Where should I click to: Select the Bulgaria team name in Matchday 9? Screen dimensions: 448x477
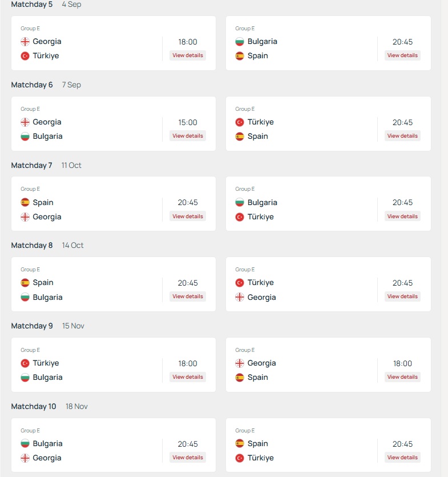[x=47, y=378]
